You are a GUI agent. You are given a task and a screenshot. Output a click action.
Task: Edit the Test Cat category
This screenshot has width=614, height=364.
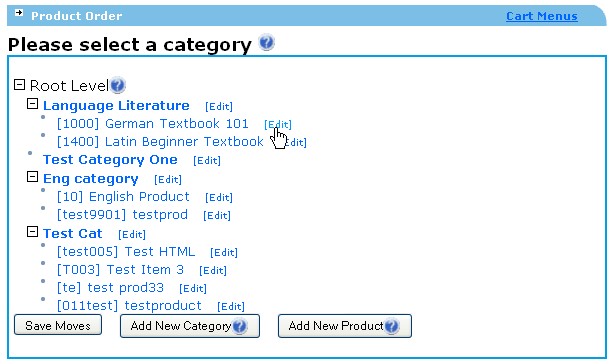click(x=132, y=234)
